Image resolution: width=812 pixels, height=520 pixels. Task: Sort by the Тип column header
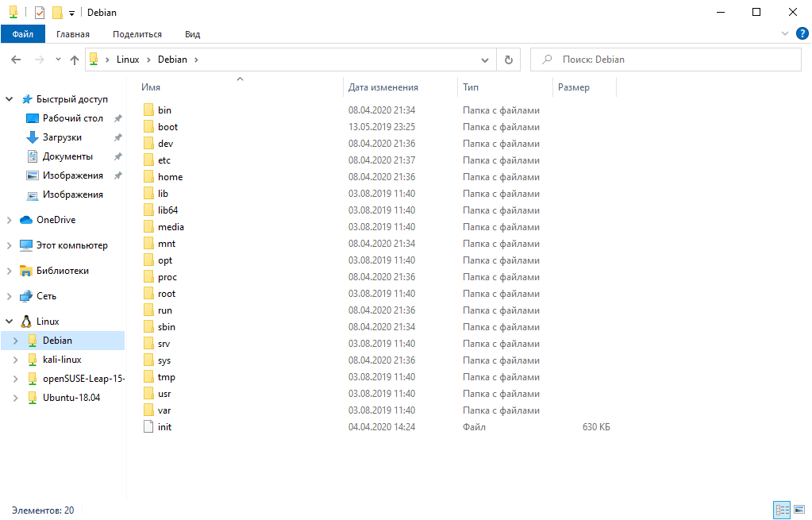coord(471,87)
